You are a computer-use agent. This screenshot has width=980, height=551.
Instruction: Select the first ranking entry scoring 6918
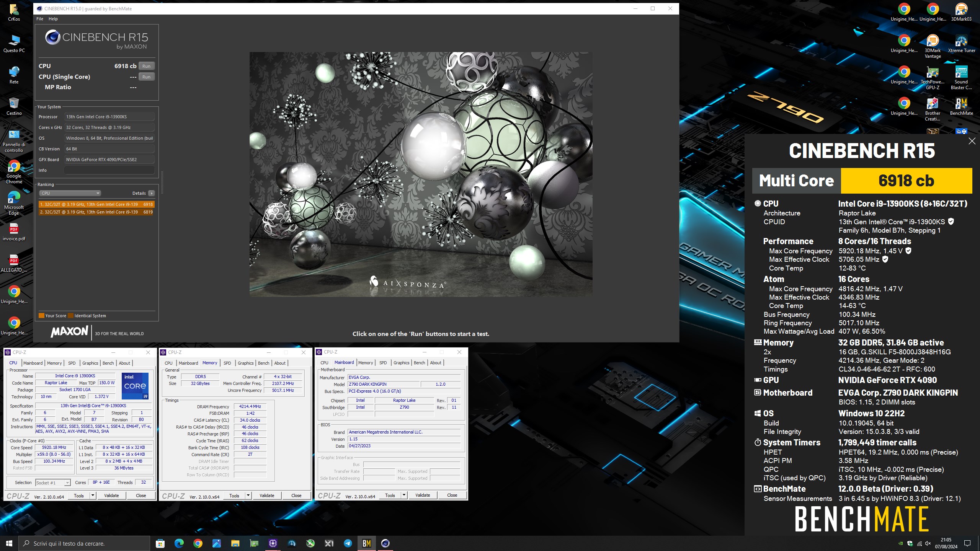point(96,204)
